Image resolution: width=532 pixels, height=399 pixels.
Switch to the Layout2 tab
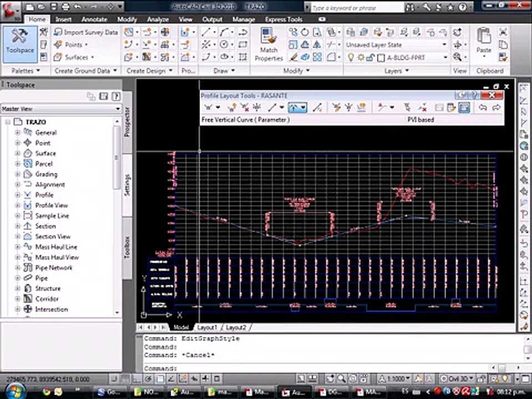tap(236, 328)
